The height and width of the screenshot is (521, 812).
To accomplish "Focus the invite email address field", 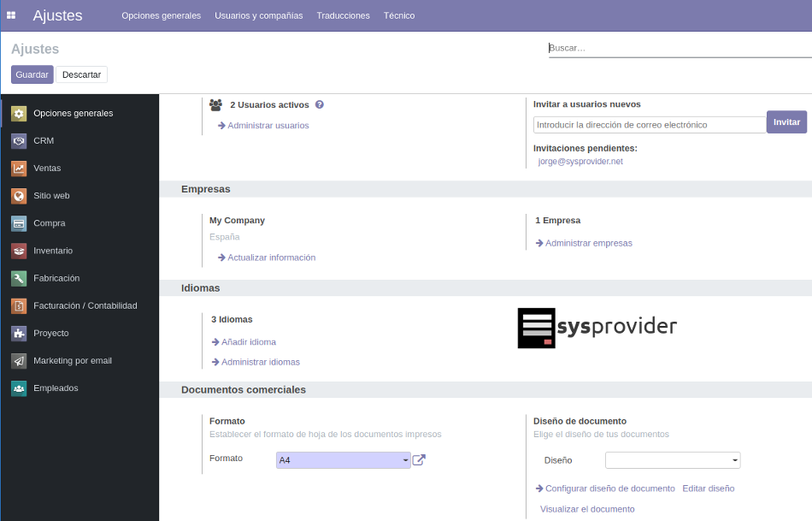I will coord(650,125).
